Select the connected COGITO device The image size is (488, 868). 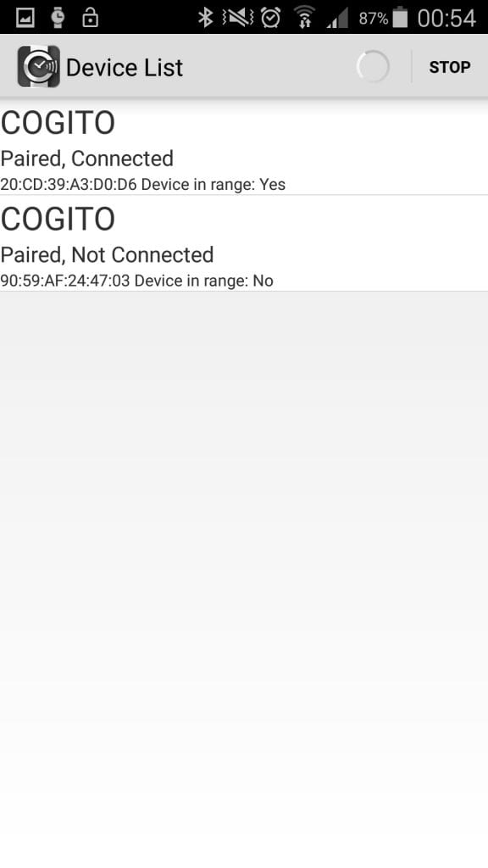(x=244, y=147)
